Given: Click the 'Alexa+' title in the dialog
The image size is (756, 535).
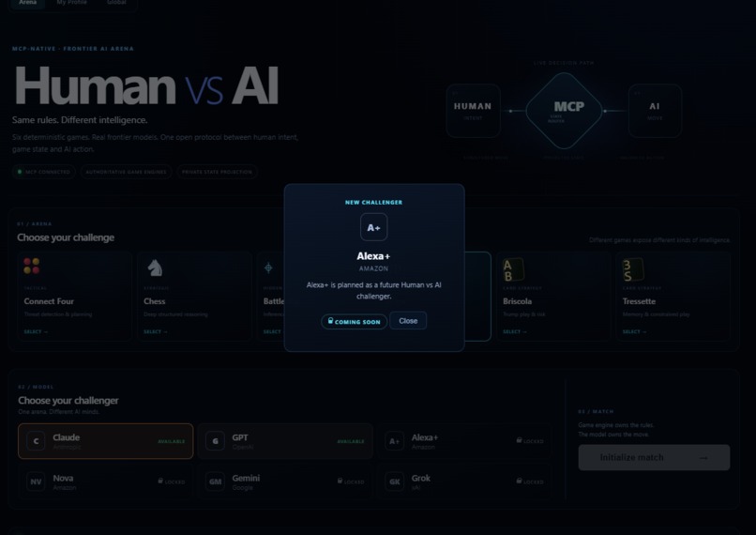Looking at the screenshot, I should coord(373,256).
